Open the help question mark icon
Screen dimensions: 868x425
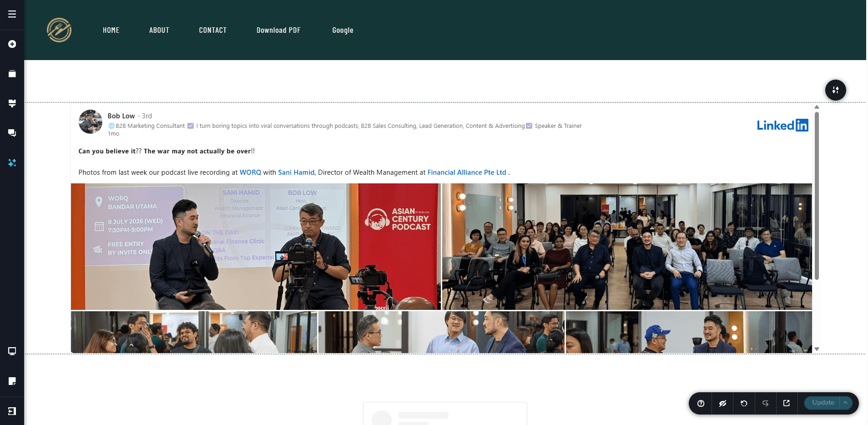pos(701,403)
